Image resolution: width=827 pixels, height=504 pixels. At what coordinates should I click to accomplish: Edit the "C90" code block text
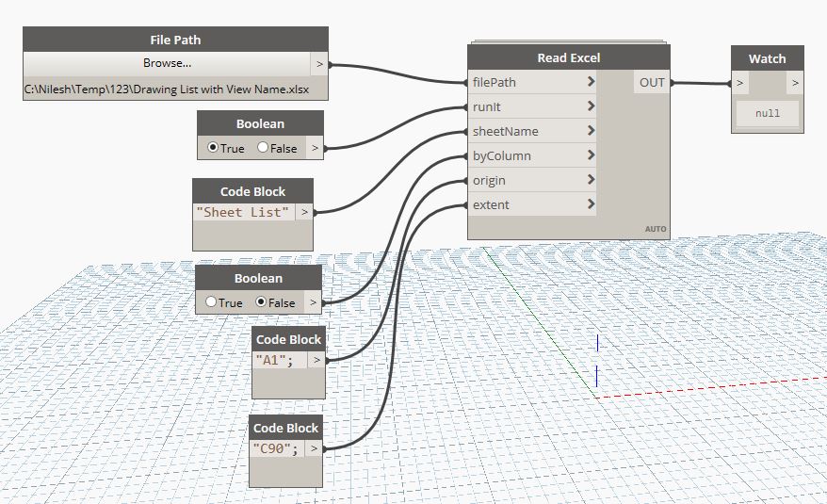278,448
